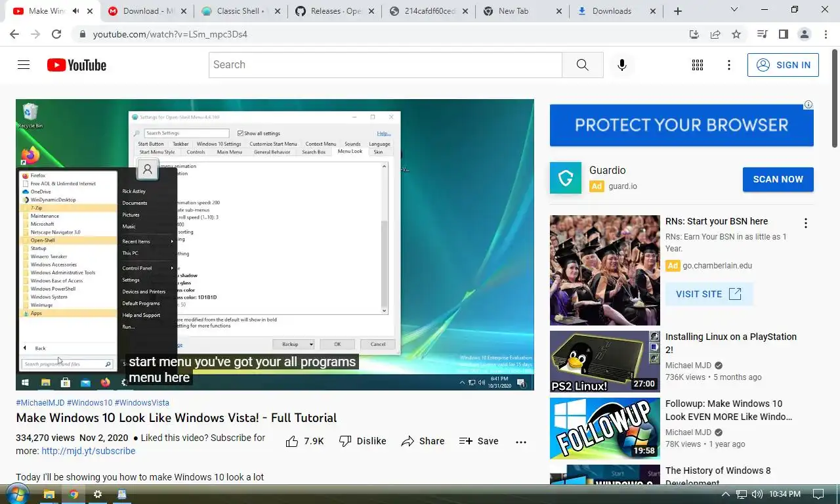This screenshot has width=840, height=504.
Task: Click the SCAN NOW ad button
Action: pyautogui.click(x=778, y=179)
